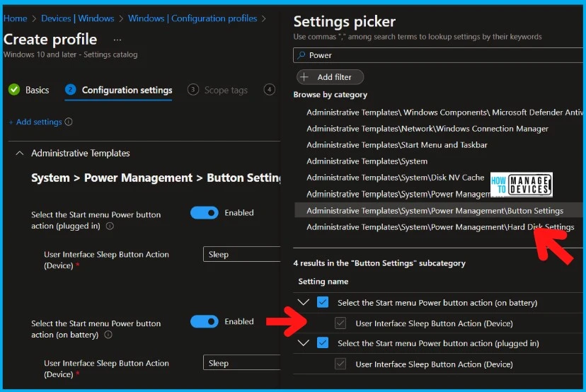
Task: Toggle the Sleep Button Action checkbox under on battery
Action: click(340, 323)
